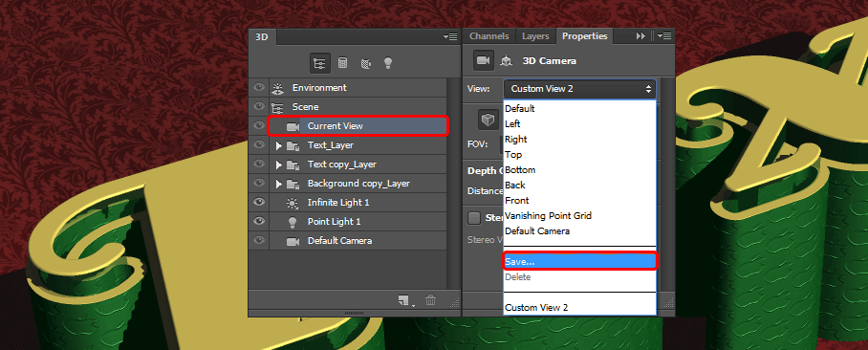
Task: Select the Current View camera item
Action: tap(358, 126)
